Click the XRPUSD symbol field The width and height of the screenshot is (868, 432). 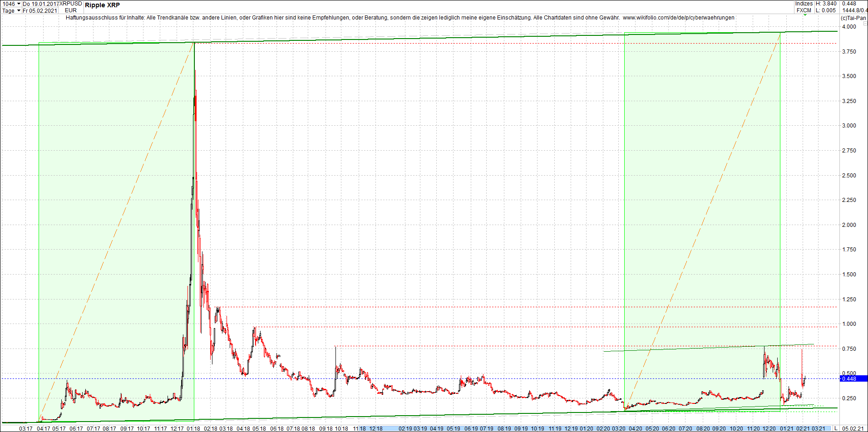[x=69, y=4]
